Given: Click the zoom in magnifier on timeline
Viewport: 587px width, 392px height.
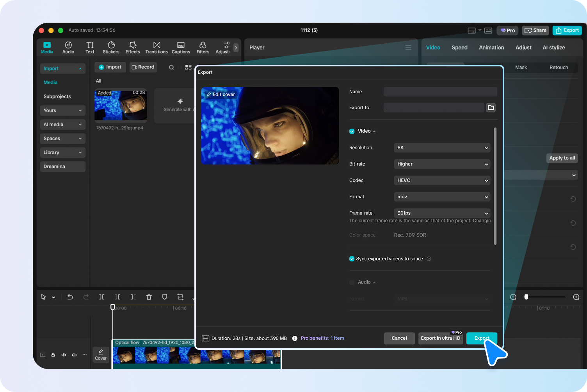Looking at the screenshot, I should pyautogui.click(x=576, y=297).
